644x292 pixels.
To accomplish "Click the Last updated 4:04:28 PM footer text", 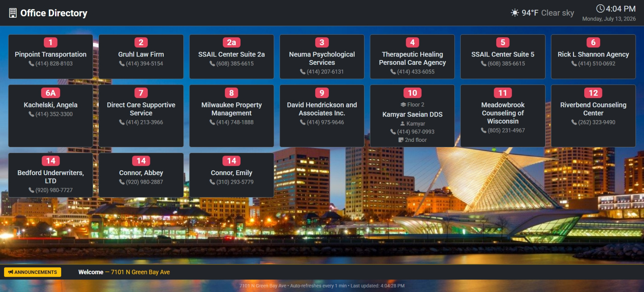I will pos(377,286).
